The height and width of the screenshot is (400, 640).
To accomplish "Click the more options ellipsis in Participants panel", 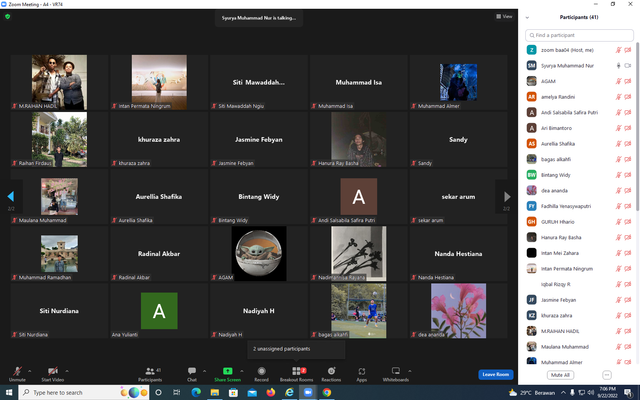I will (607, 375).
